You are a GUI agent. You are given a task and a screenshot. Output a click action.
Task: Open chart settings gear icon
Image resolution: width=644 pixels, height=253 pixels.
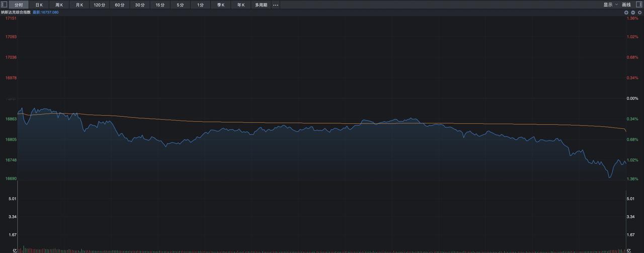[x=640, y=12]
